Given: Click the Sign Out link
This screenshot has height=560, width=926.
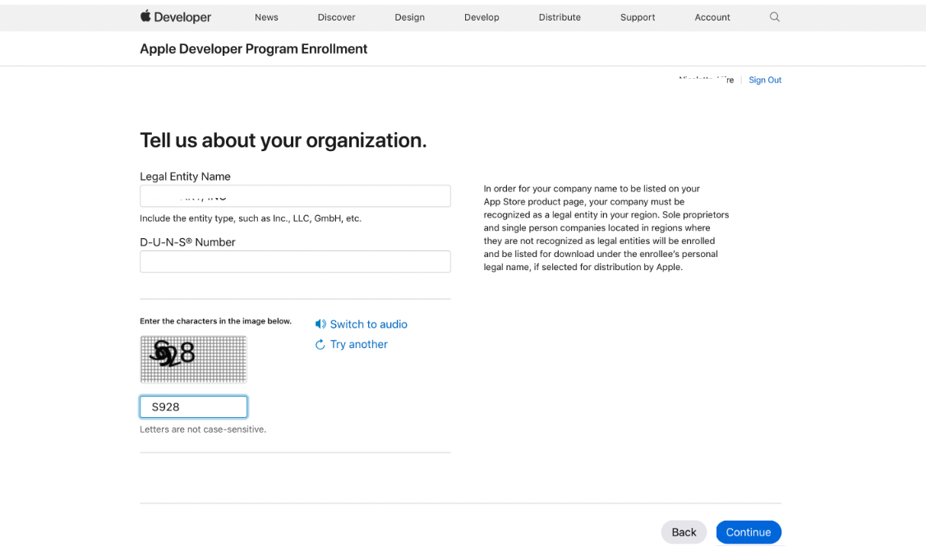Looking at the screenshot, I should click(765, 80).
